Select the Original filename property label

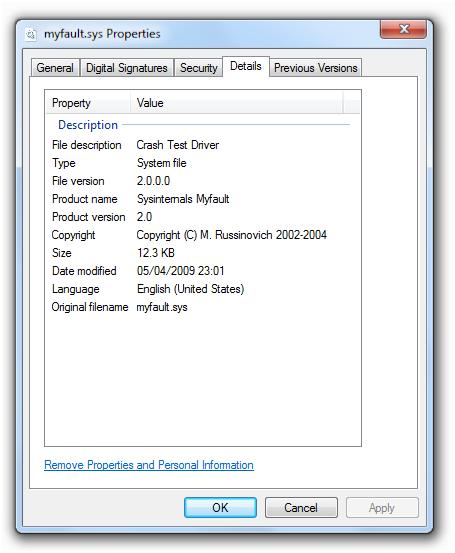coord(90,307)
